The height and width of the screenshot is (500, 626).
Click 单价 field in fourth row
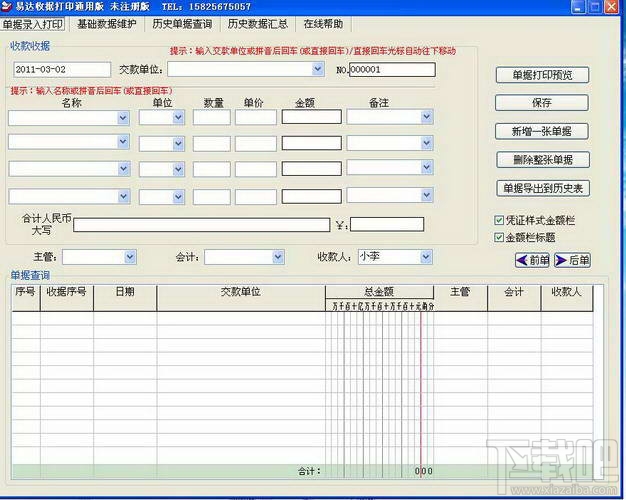pos(256,197)
